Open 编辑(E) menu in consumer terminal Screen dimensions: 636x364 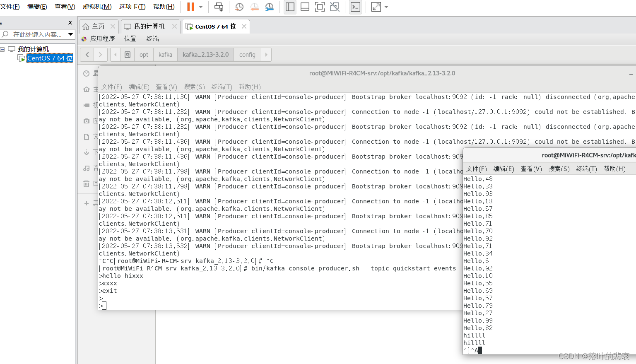tap(503, 169)
